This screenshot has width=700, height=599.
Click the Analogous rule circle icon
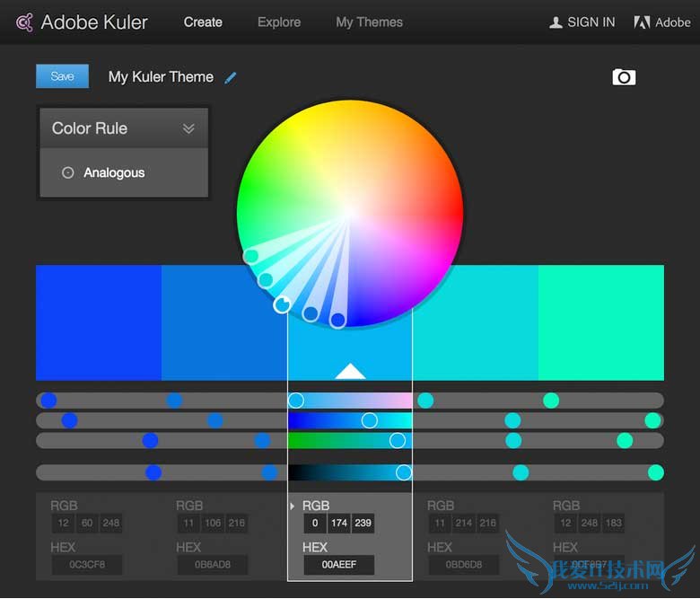pyautogui.click(x=68, y=172)
